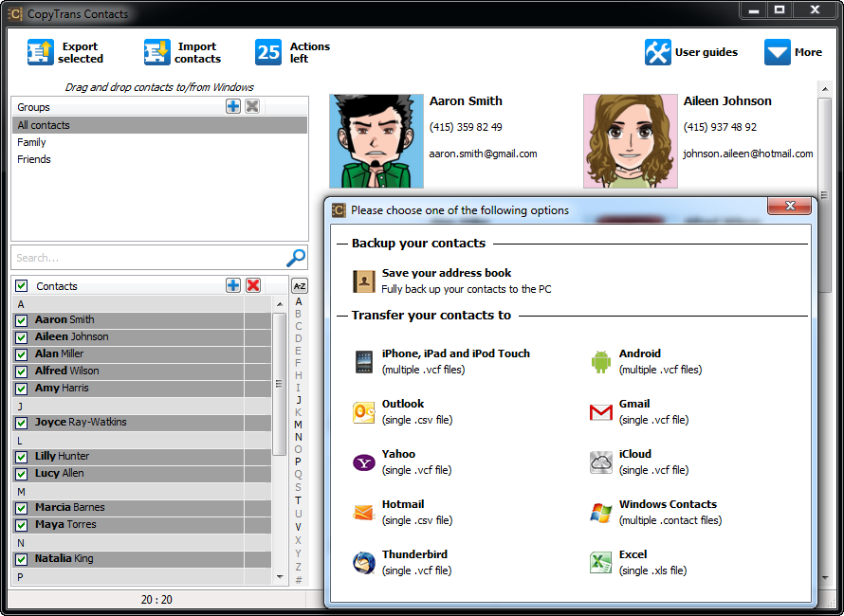Open User guides tools icon
The width and height of the screenshot is (844, 616).
click(x=658, y=52)
